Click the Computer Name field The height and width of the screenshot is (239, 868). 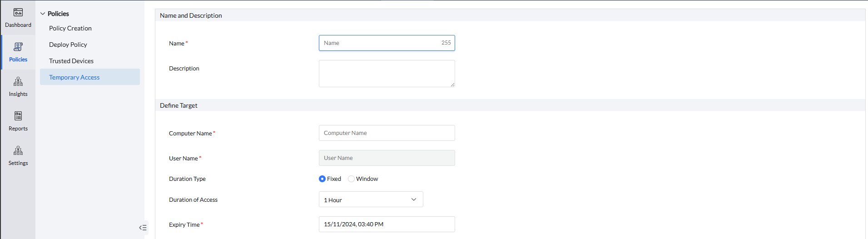coord(387,133)
